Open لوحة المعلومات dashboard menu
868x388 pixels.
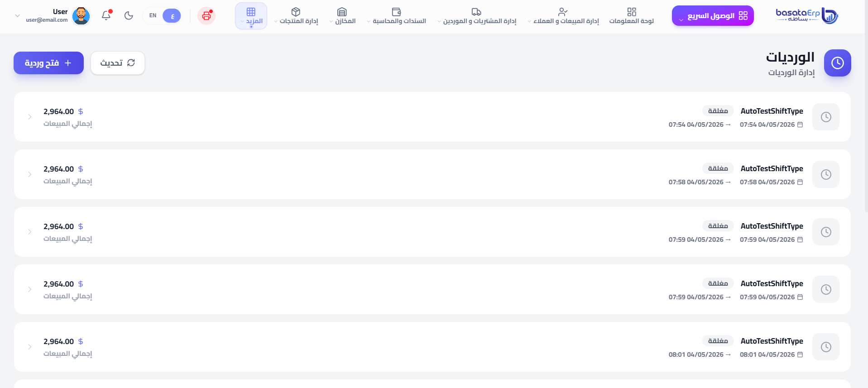pyautogui.click(x=632, y=16)
